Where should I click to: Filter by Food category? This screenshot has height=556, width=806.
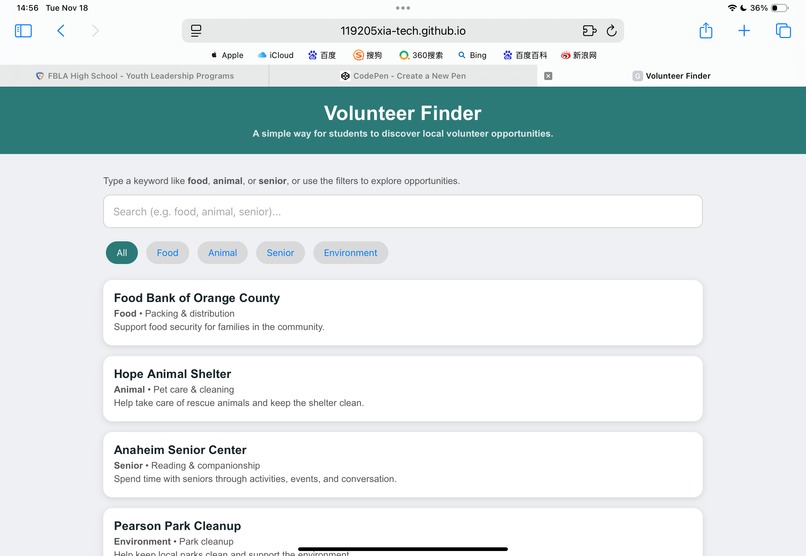coord(168,253)
